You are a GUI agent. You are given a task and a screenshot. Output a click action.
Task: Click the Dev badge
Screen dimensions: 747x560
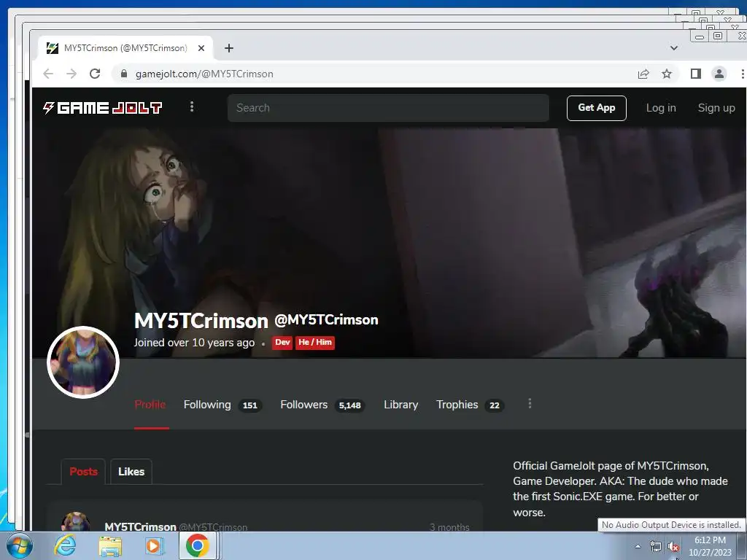coord(282,343)
